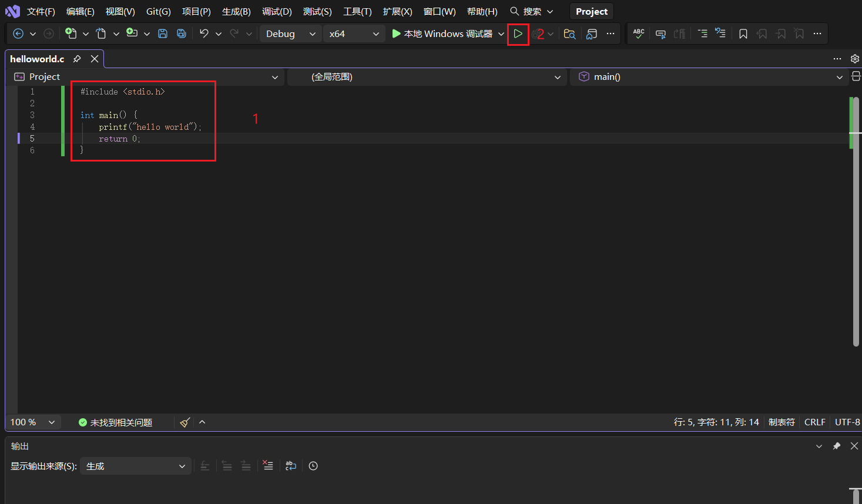862x504 pixels.
Task: Pin the output panel with auto-hide icon
Action: [837, 446]
